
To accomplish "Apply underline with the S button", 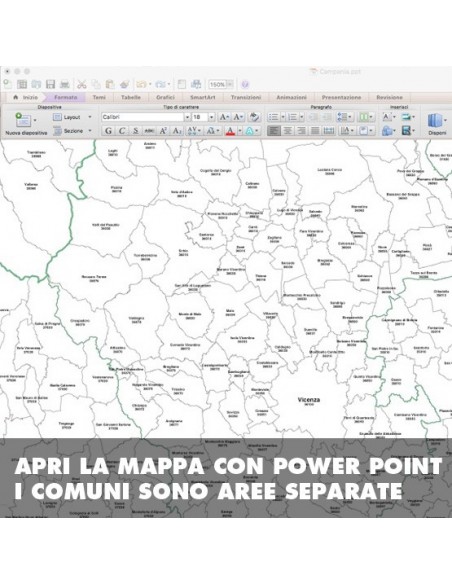I will click(x=136, y=131).
